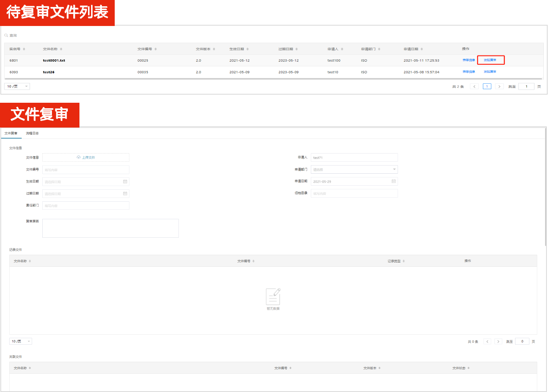Click the 上传文件 upload button

click(x=86, y=157)
